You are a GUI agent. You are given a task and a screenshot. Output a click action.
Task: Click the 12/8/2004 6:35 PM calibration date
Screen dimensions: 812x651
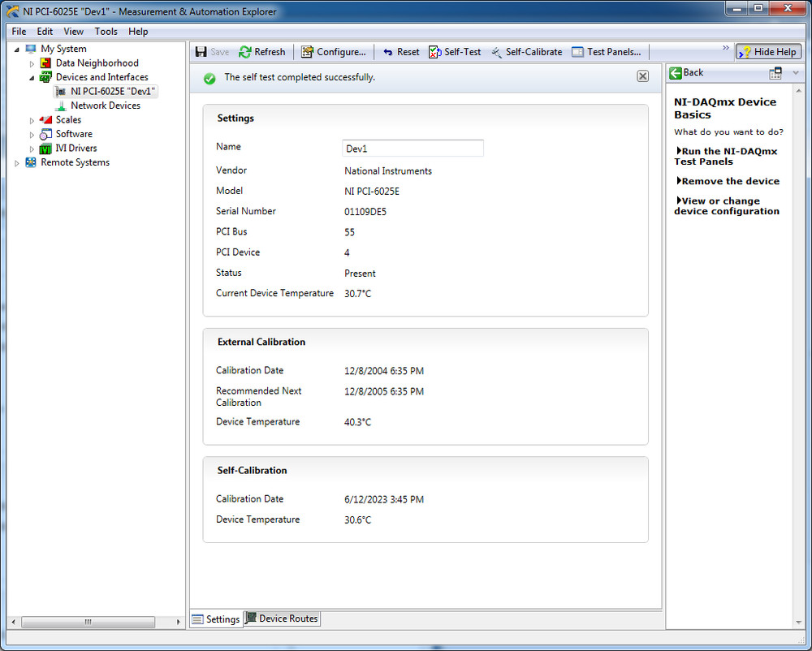[x=384, y=371]
